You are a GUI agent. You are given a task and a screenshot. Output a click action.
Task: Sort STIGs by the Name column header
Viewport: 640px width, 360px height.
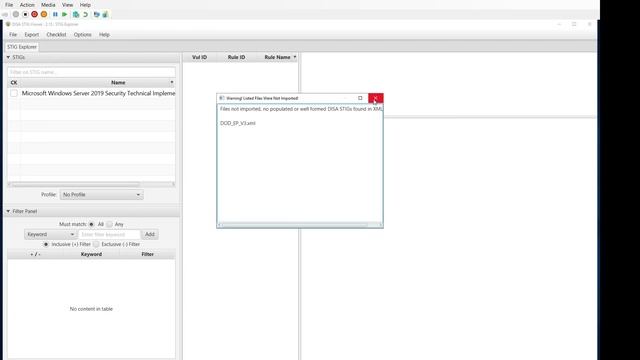[x=118, y=82]
